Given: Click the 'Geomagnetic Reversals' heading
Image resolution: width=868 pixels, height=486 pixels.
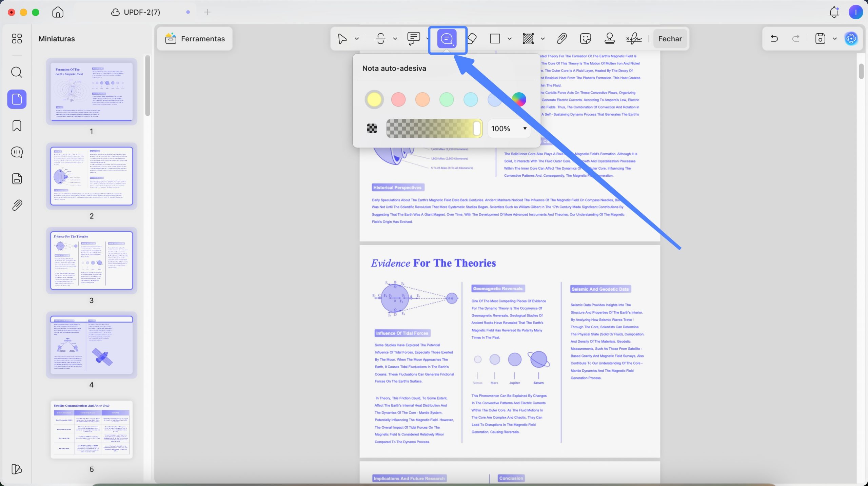Looking at the screenshot, I should coord(498,289).
